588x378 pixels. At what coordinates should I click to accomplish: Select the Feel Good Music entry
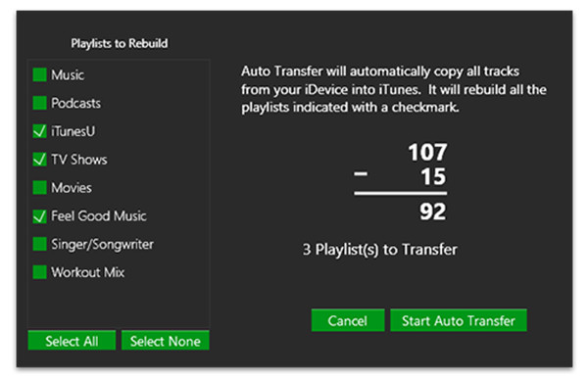point(99,216)
